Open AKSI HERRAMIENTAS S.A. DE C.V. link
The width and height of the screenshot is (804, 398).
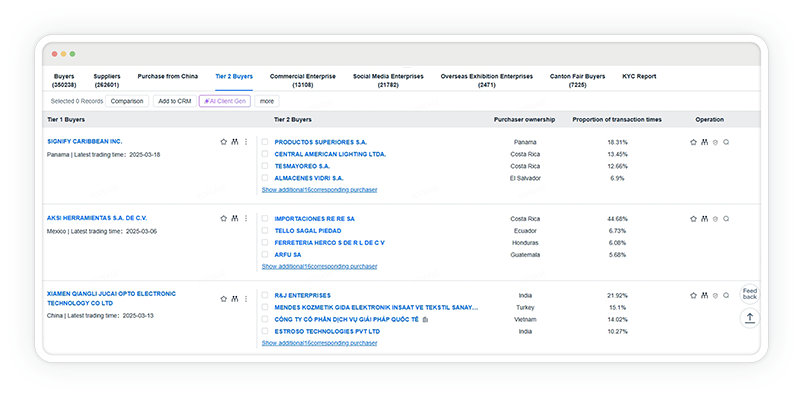coord(97,218)
